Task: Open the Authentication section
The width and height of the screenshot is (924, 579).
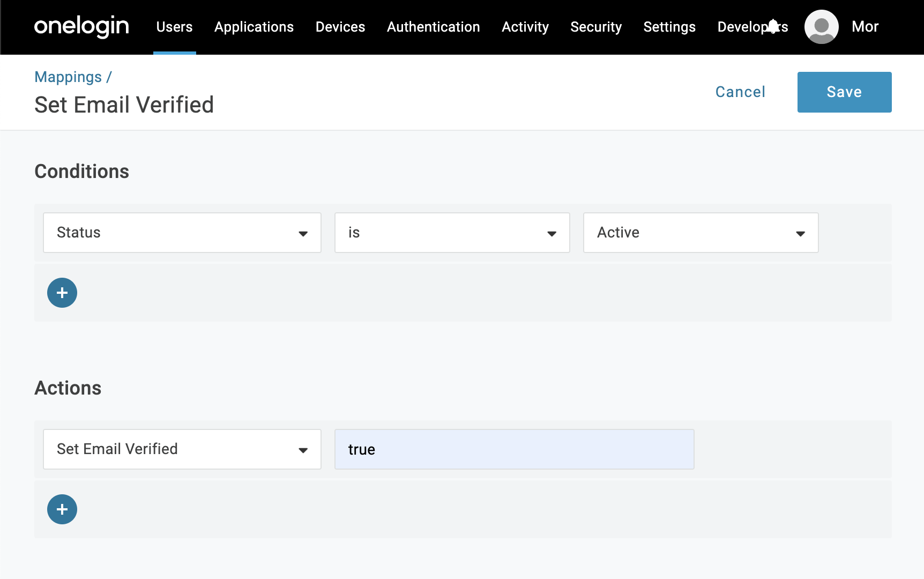Action: (x=433, y=27)
